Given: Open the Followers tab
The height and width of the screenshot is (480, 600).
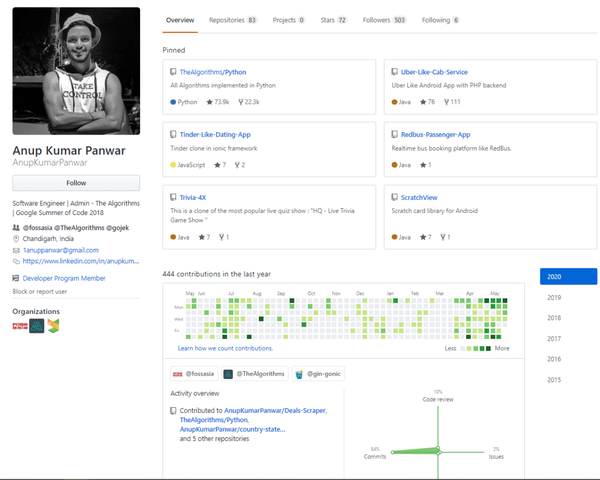Looking at the screenshot, I should click(x=384, y=20).
